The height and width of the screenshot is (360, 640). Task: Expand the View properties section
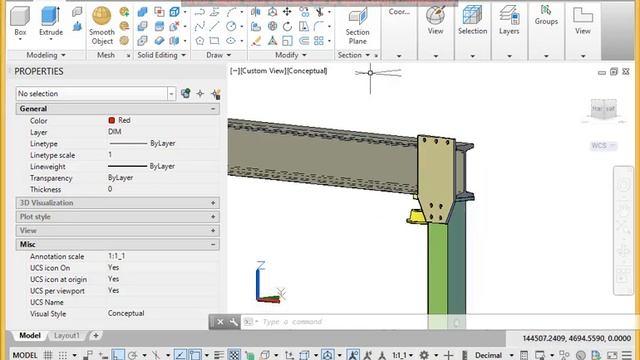coord(213,231)
